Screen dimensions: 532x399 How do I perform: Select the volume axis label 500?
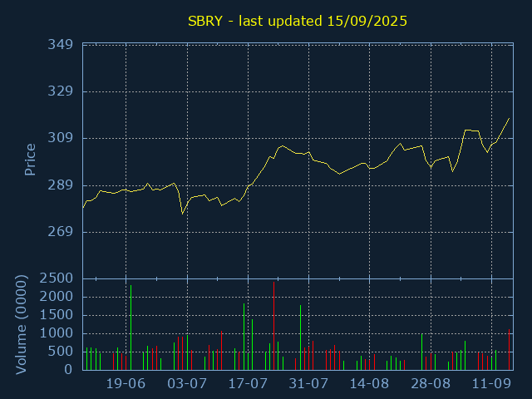pos(61,352)
